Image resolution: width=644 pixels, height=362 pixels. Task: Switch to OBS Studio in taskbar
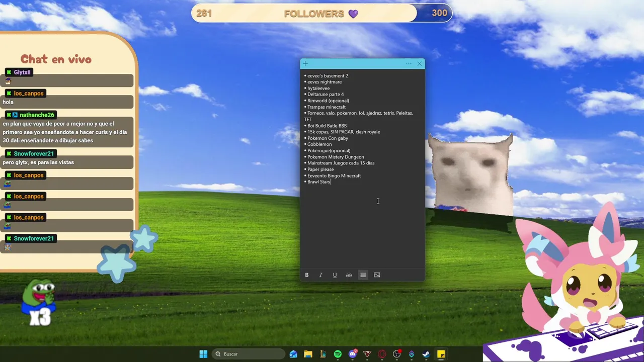tap(396, 354)
